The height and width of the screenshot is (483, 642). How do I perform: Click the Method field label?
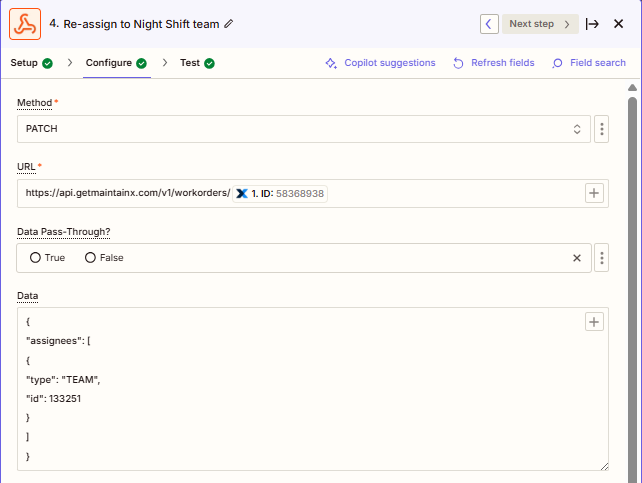click(x=35, y=103)
